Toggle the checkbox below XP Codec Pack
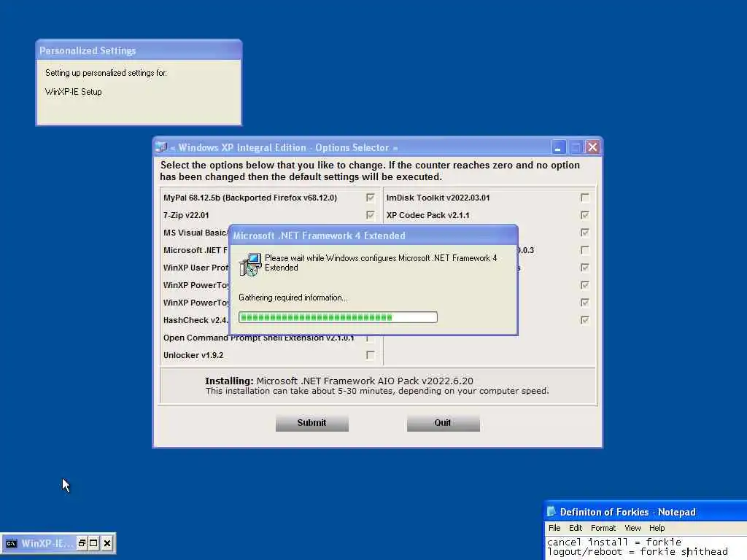 coord(584,233)
